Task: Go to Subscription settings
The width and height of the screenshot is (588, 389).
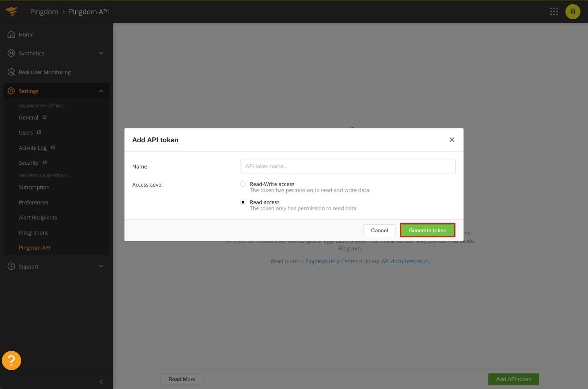Action: pyautogui.click(x=34, y=187)
